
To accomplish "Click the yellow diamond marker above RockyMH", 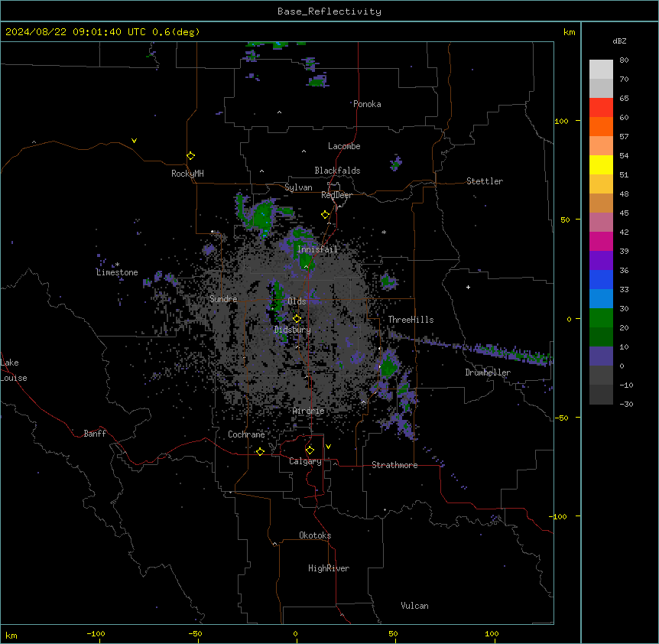I will pyautogui.click(x=191, y=156).
